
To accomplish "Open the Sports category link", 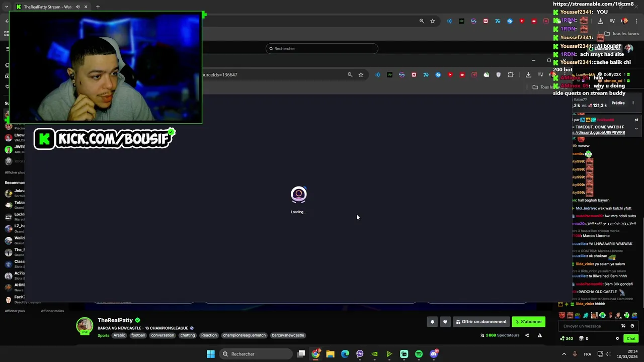I will [x=103, y=335].
